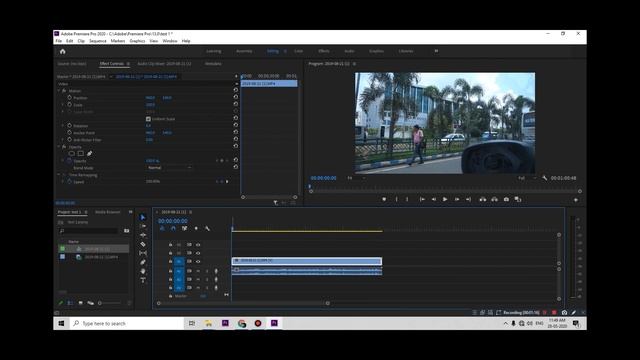Click the Extract button in Program monitor
This screenshot has width=640, height=360.
494,199
